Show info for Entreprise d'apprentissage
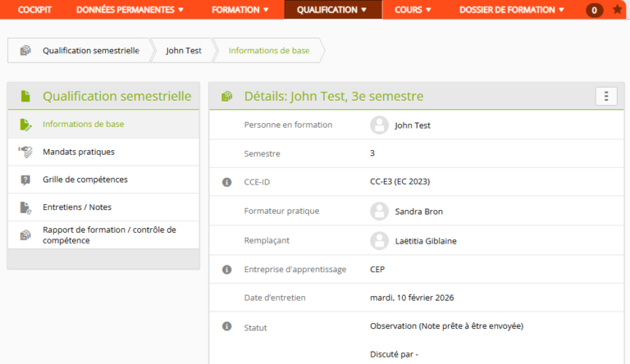This screenshot has height=364, width=630. [x=227, y=269]
